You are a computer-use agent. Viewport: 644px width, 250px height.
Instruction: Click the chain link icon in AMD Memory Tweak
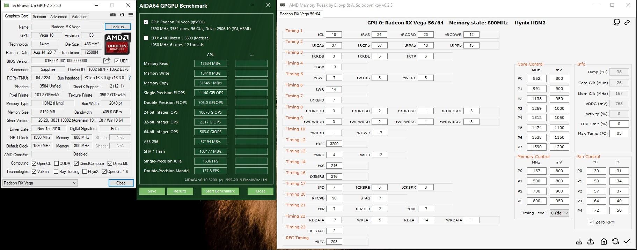coord(627,23)
